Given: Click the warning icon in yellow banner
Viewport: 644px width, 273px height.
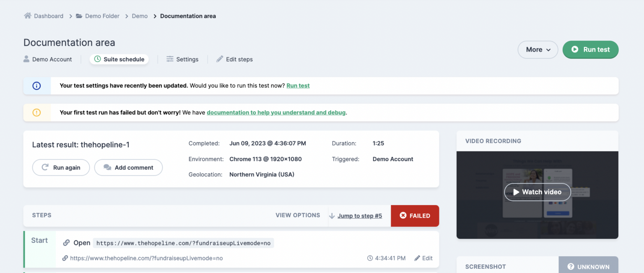Looking at the screenshot, I should click(36, 112).
